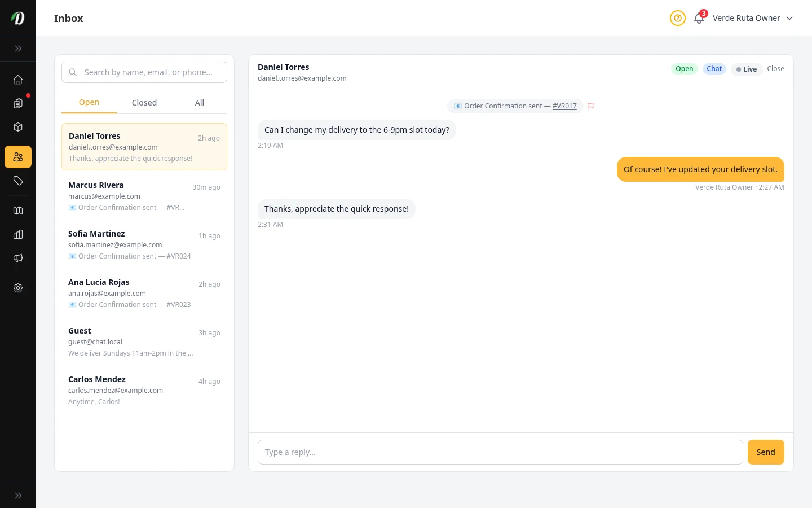Open the megaphone marketing icon

[18, 258]
